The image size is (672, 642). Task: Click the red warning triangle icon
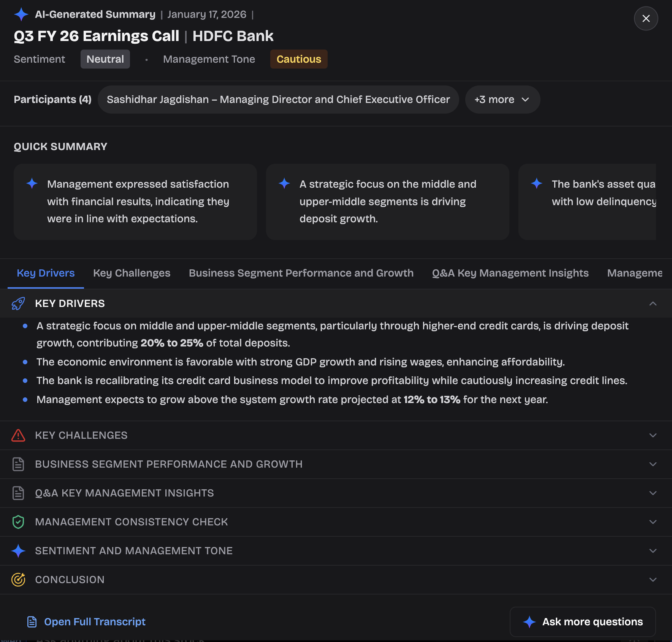[x=18, y=435]
